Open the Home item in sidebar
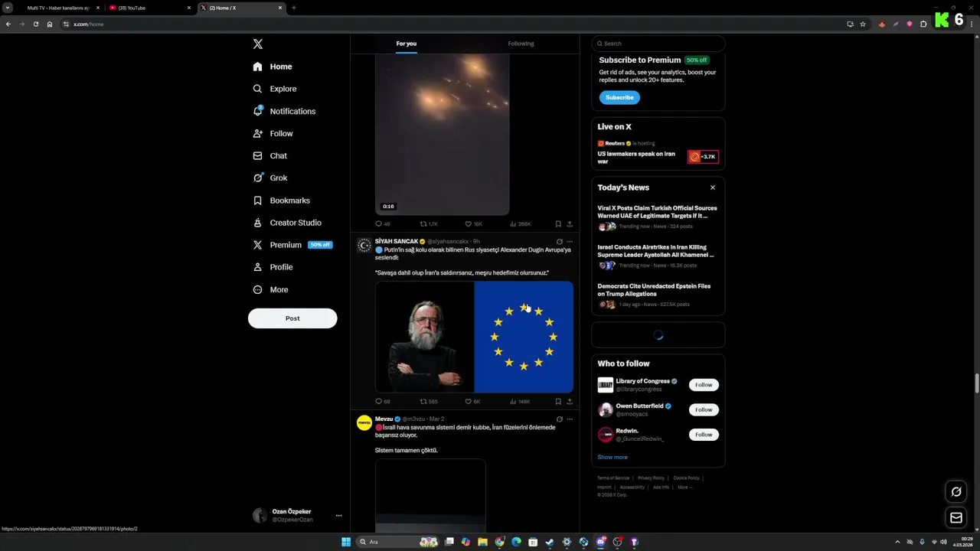 coord(273,67)
